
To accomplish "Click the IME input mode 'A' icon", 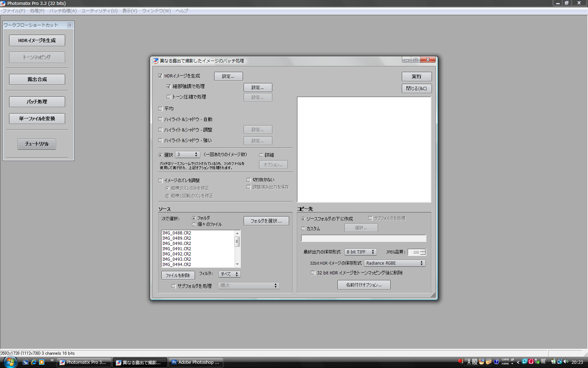I will point(469,362).
